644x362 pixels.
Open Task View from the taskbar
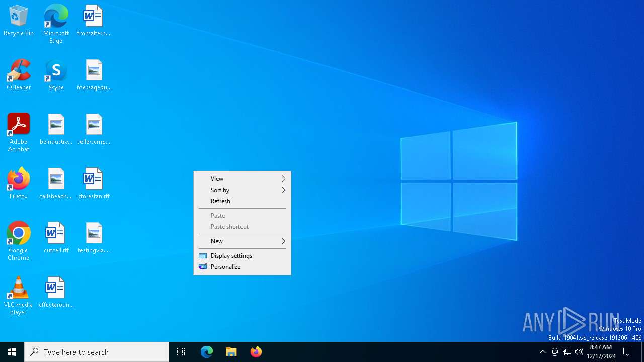[181, 352]
